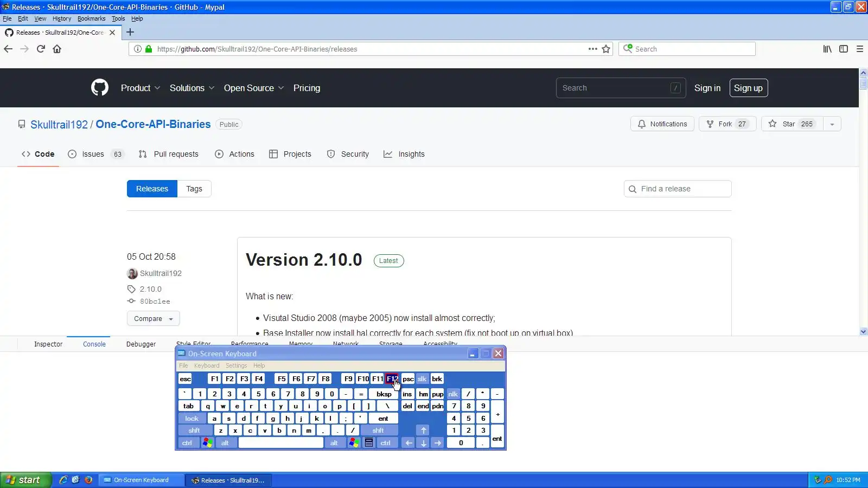868x488 pixels.
Task: Star the One-Core-API-Binaries repository
Action: (792, 124)
